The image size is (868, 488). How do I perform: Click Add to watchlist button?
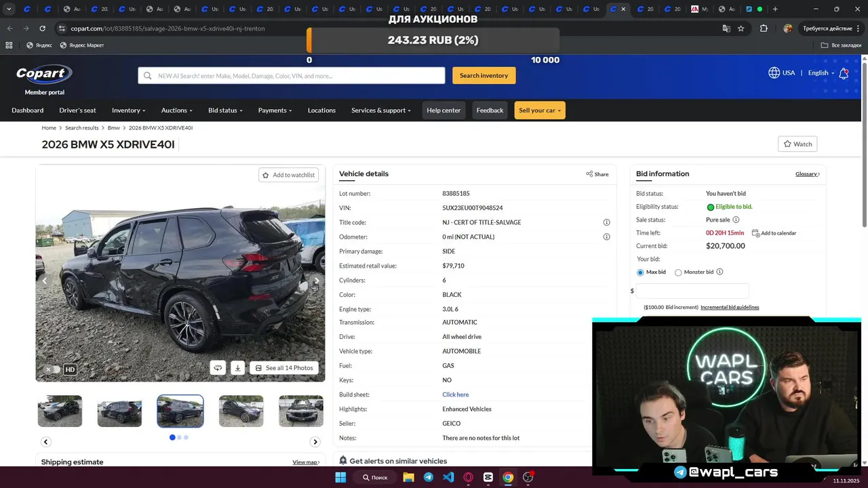288,175
